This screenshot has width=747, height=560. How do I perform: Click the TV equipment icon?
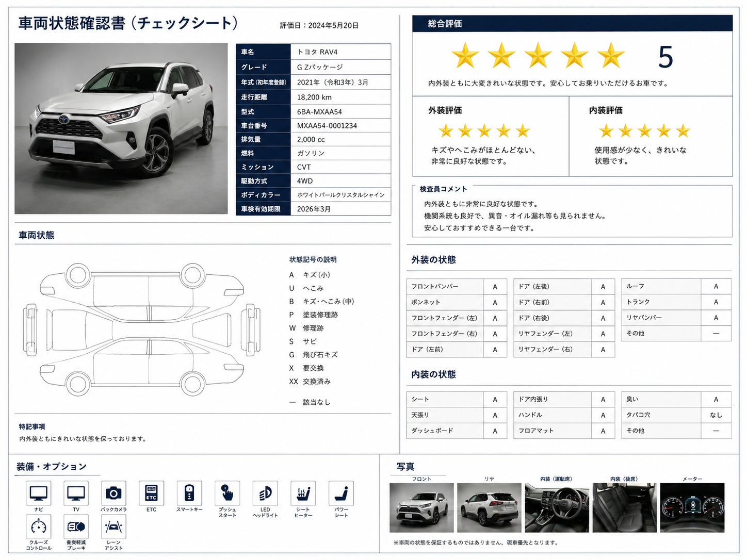pos(76,493)
